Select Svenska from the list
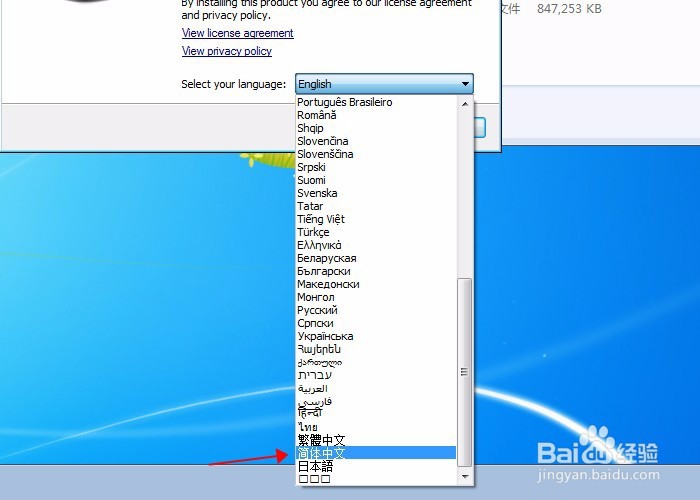Viewport: 700px width, 500px height. point(376,193)
